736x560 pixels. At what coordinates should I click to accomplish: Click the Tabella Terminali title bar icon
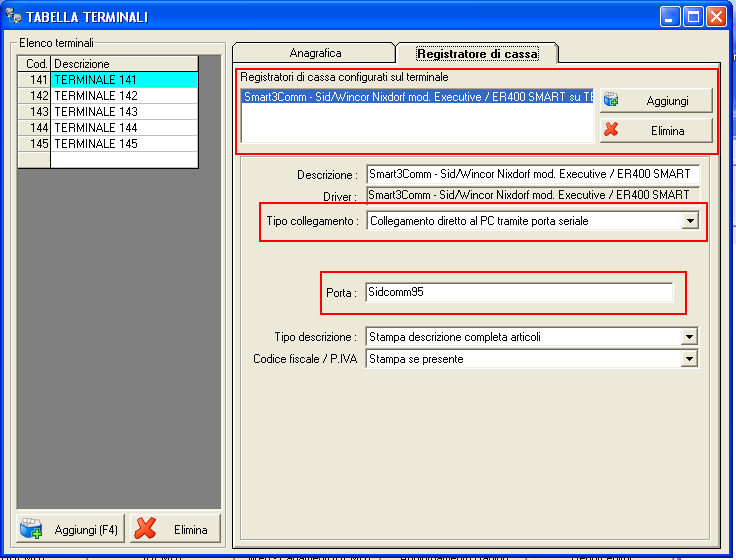pos(13,16)
